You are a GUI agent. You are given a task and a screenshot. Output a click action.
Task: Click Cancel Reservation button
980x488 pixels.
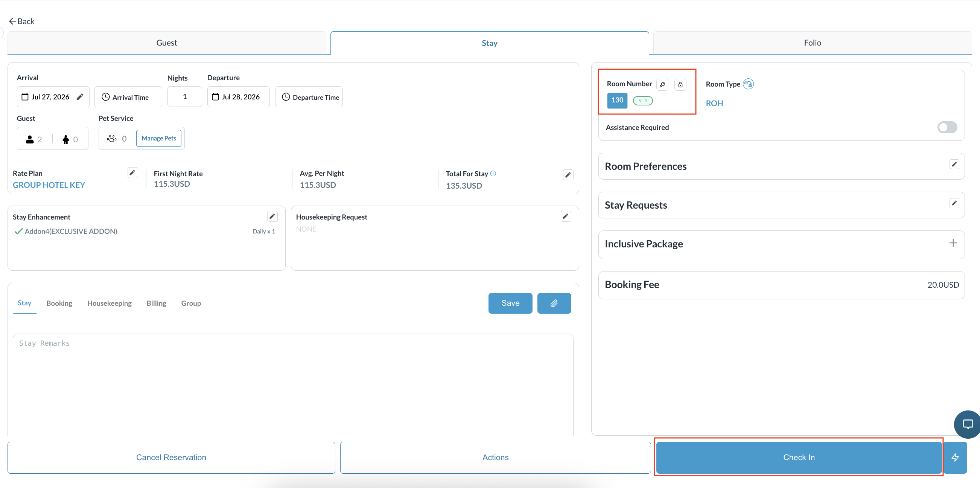171,457
